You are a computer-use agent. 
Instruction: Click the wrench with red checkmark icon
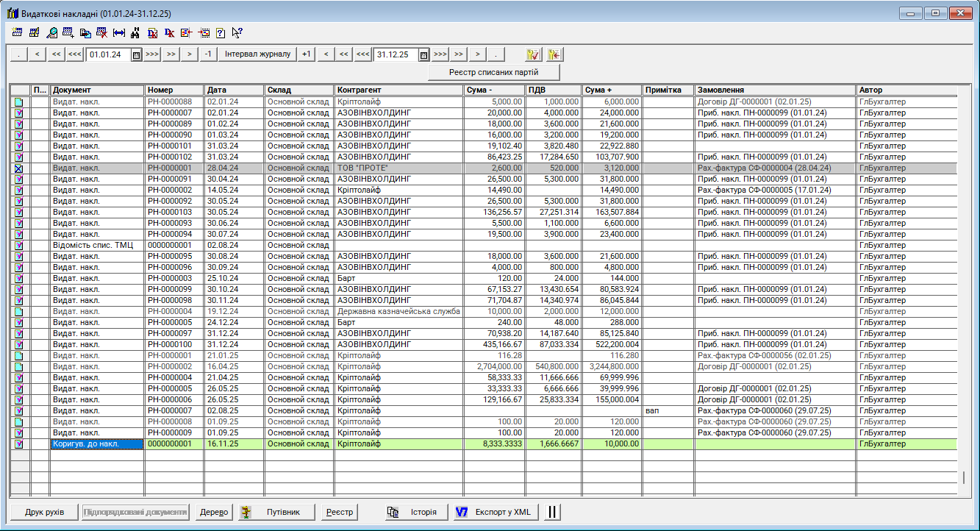534,54
